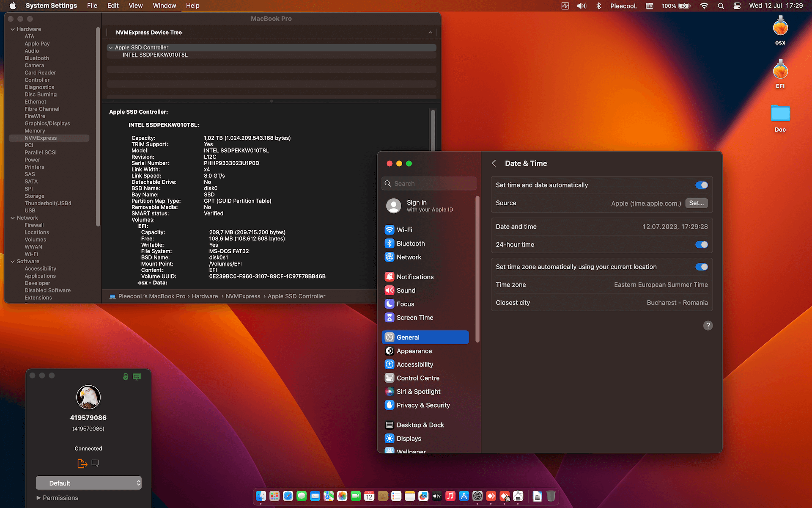
Task: Open Focus pane in System Settings
Action: click(425, 304)
